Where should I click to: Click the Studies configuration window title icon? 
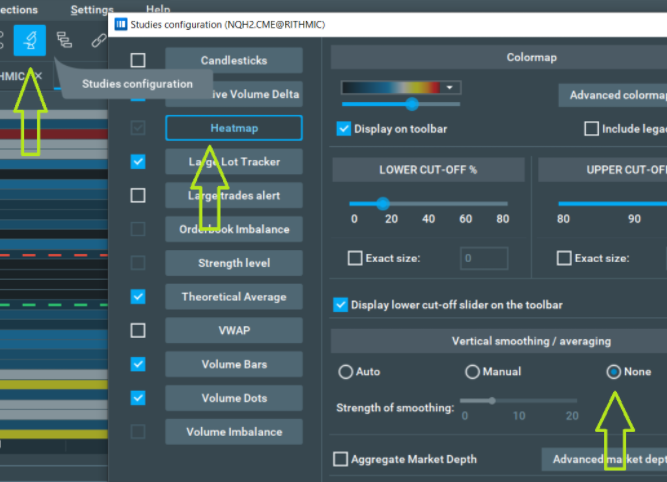121,21
